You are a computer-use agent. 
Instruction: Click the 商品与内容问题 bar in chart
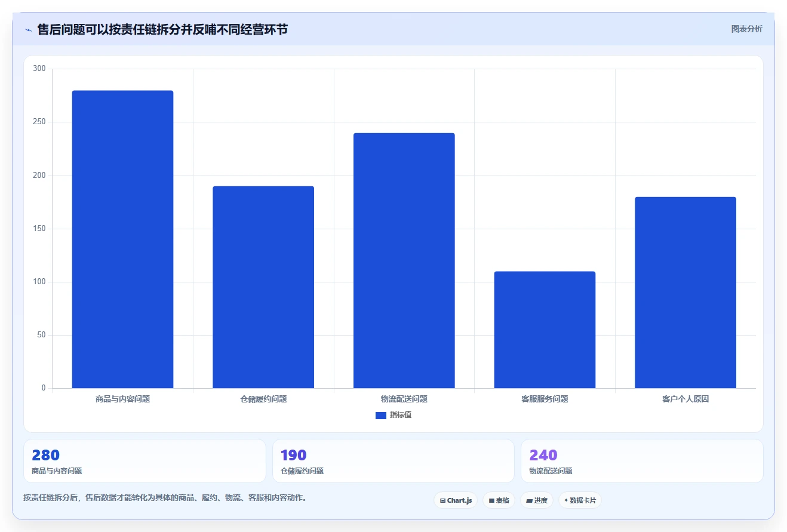[122, 239]
